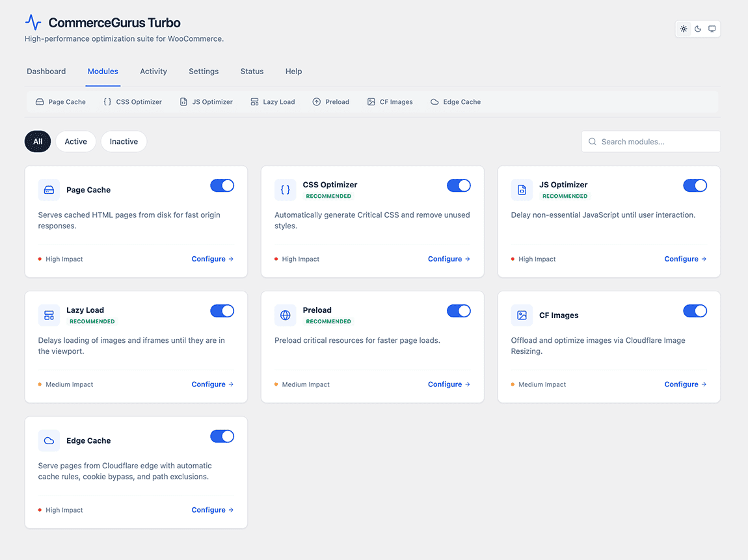Viewport: 748px width, 560px height.
Task: Disable the CSS Optimizer module toggle
Action: (459, 185)
